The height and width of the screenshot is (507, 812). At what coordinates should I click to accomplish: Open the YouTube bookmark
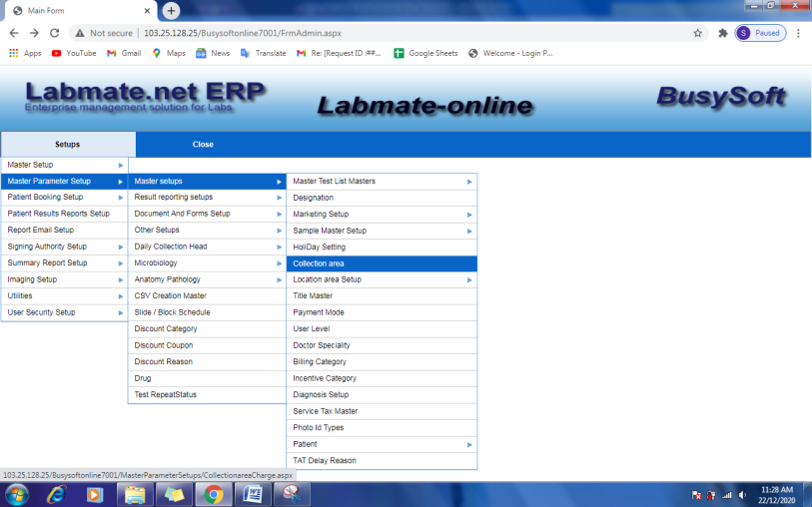pyautogui.click(x=74, y=53)
